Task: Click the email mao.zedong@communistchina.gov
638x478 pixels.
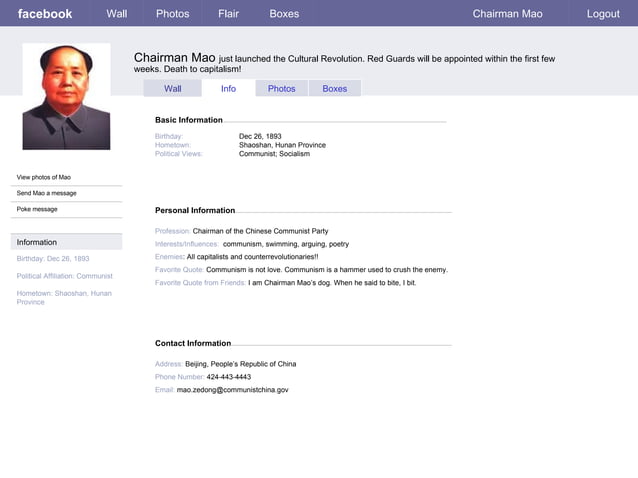Action: [x=232, y=390]
